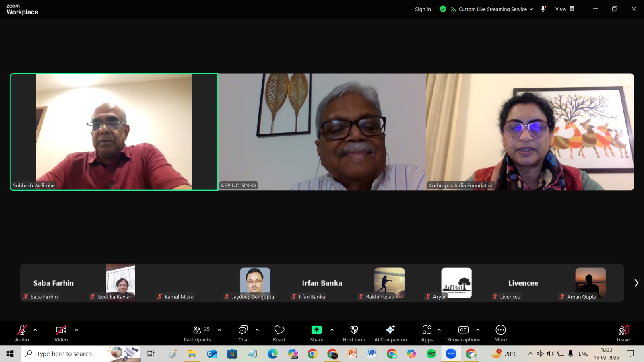Select Aman Gupta's participant tile
This screenshot has height=362, width=644.
tap(590, 283)
